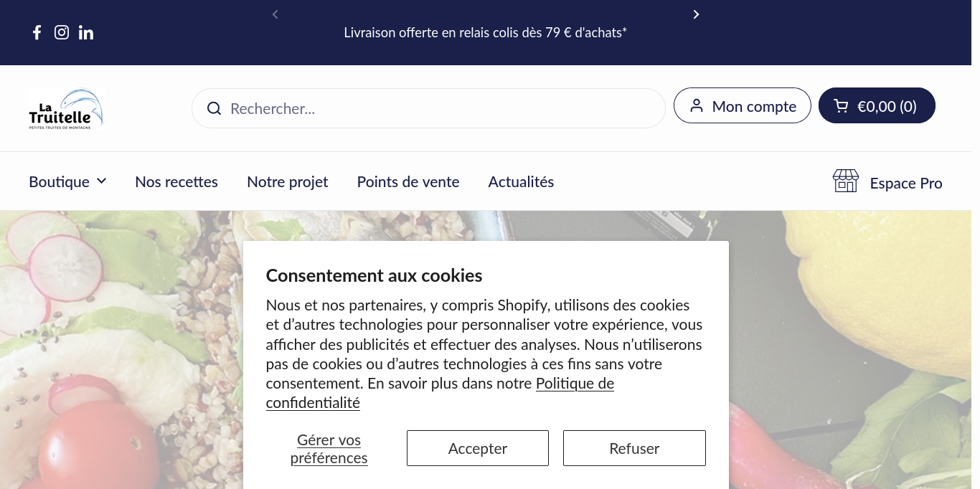The image size is (980, 489).
Task: Click the La Truitelle logo
Action: click(x=66, y=108)
